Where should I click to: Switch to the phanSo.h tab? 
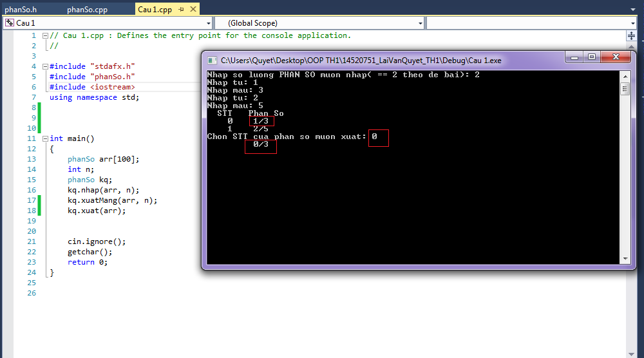click(21, 10)
